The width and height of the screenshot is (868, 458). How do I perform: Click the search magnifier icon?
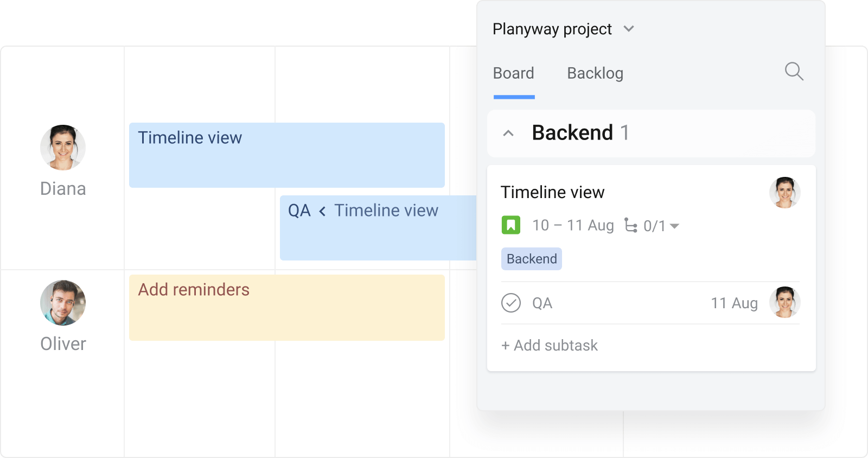pos(794,71)
